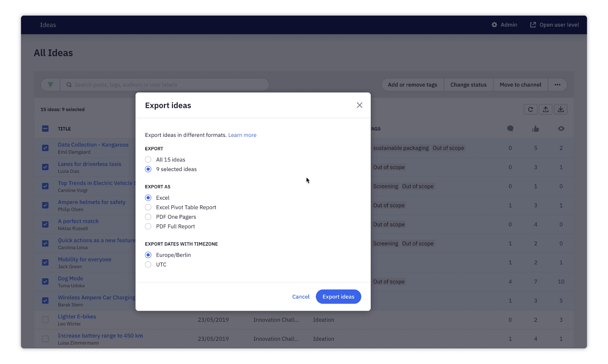The image size is (608, 364).
Task: Uncheck A perfect match row
Action: click(45, 224)
